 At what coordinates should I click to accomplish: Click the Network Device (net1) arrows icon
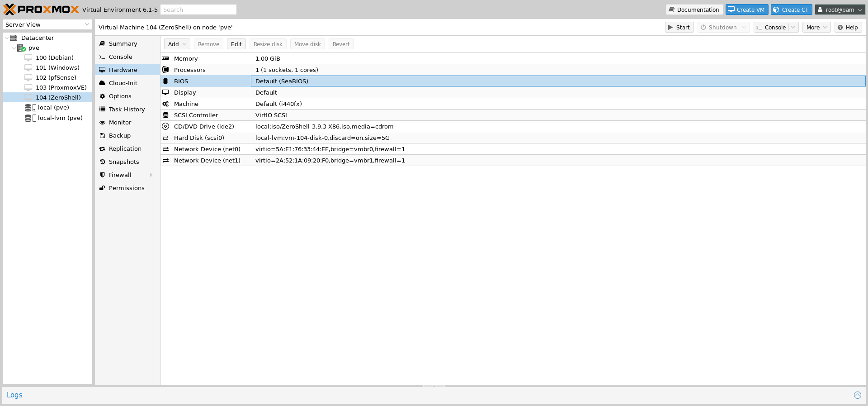pos(165,160)
